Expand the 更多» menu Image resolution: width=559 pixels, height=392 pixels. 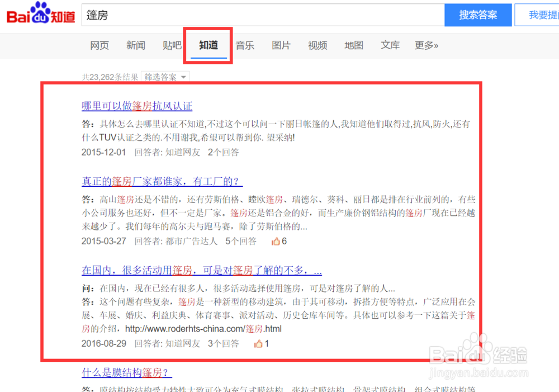pyautogui.click(x=427, y=45)
